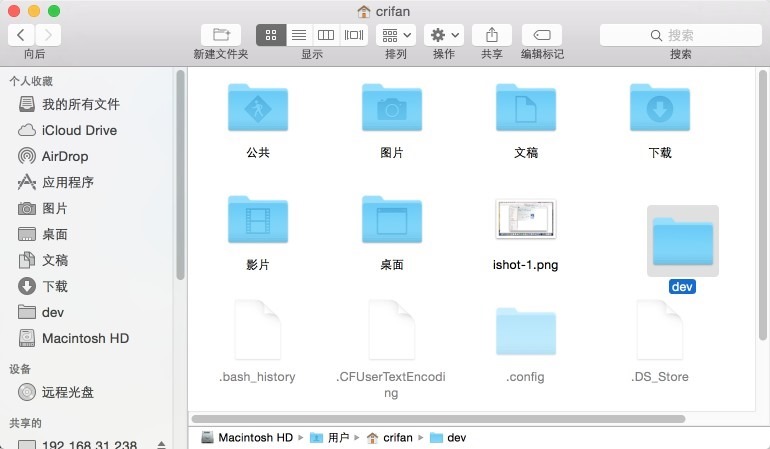The height and width of the screenshot is (449, 770).
Task: Select the 图片 folder in file grid
Action: tap(392, 108)
